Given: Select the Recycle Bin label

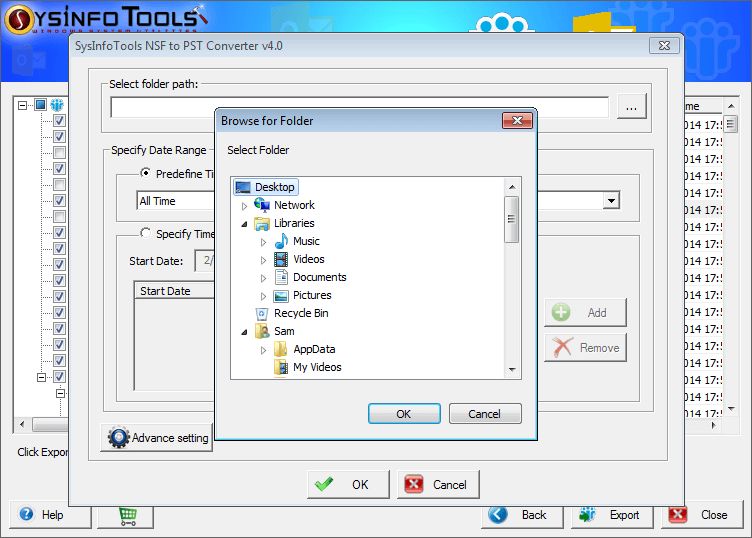Looking at the screenshot, I should click(301, 313).
